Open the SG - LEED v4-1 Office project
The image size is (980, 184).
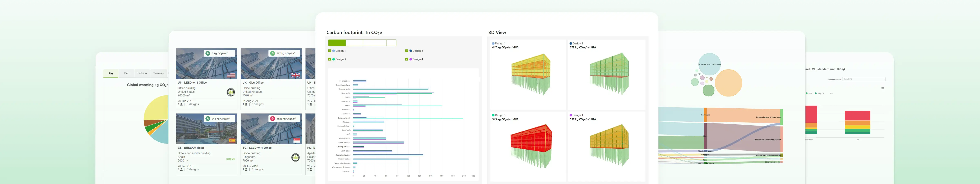[257, 148]
